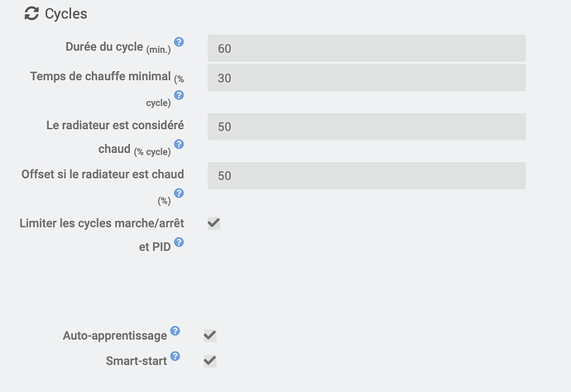
Task: Open help tooltip for Durée du cycle
Action: tap(179, 42)
